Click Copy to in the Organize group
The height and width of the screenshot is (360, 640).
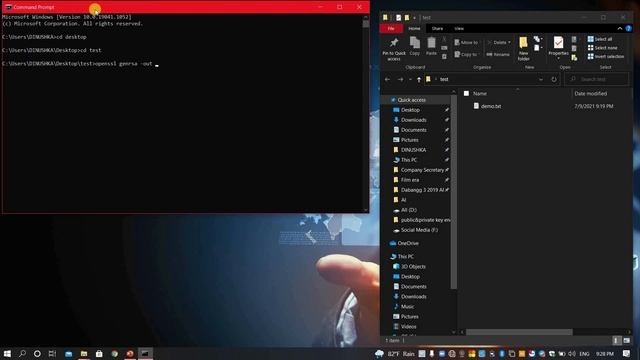466,54
